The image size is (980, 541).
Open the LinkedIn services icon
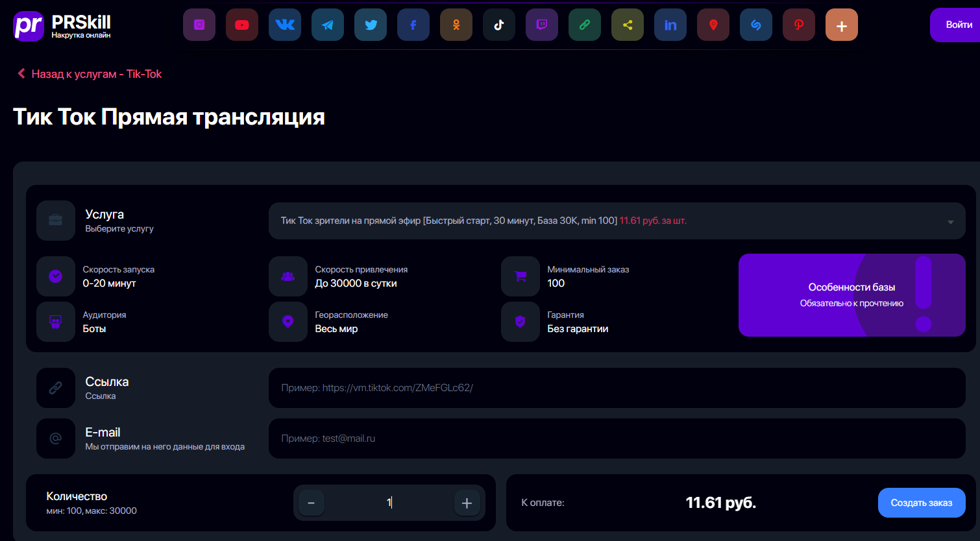(x=670, y=25)
